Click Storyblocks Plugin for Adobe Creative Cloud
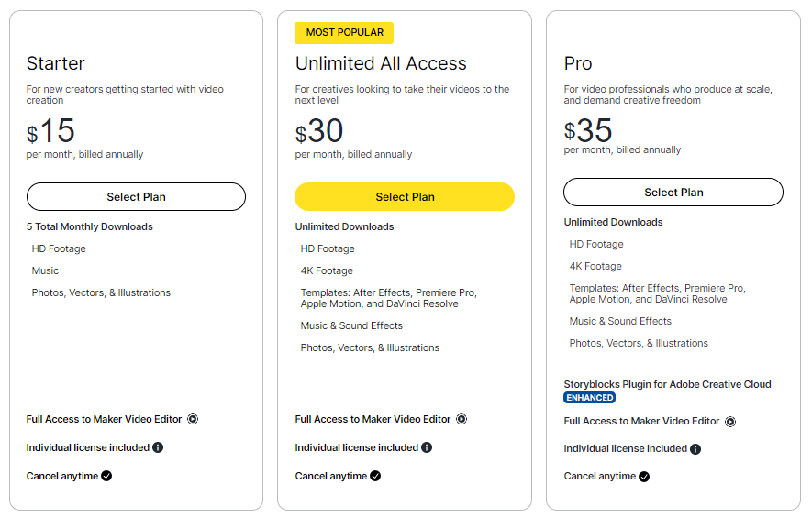This screenshot has width=812, height=518. coord(668,384)
